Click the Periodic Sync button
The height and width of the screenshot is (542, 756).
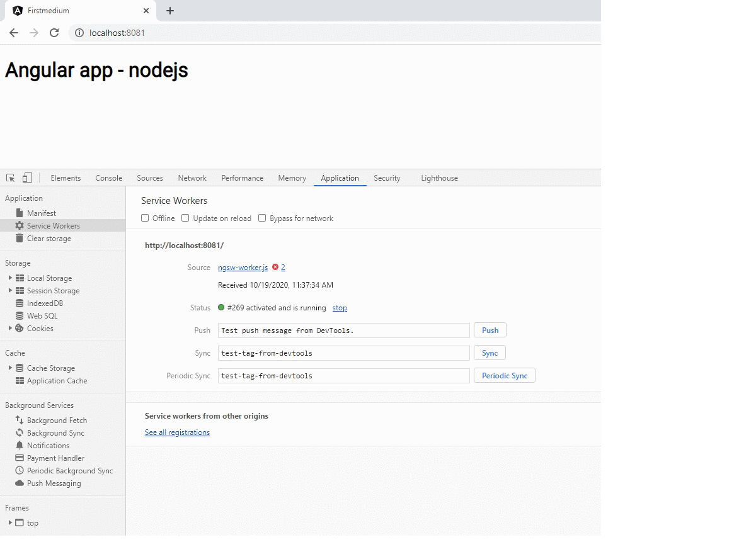tap(505, 376)
